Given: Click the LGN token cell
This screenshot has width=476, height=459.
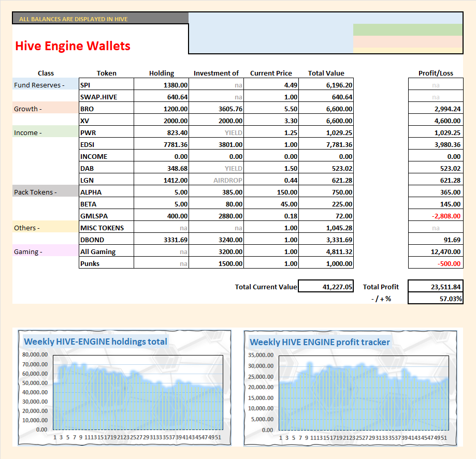Looking at the screenshot, I should (106, 179).
